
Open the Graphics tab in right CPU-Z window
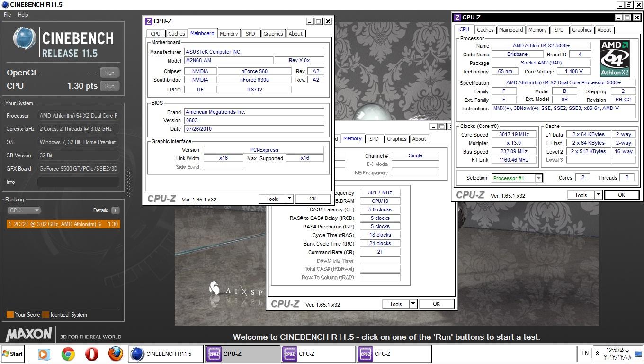click(x=581, y=30)
